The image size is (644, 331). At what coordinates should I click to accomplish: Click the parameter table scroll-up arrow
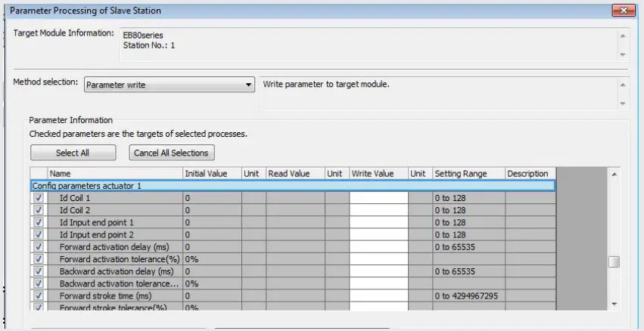coord(614,175)
